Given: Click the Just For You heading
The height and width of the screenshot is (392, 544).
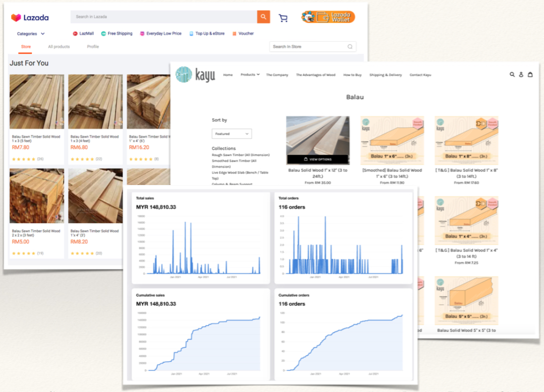Looking at the screenshot, I should [x=29, y=63].
